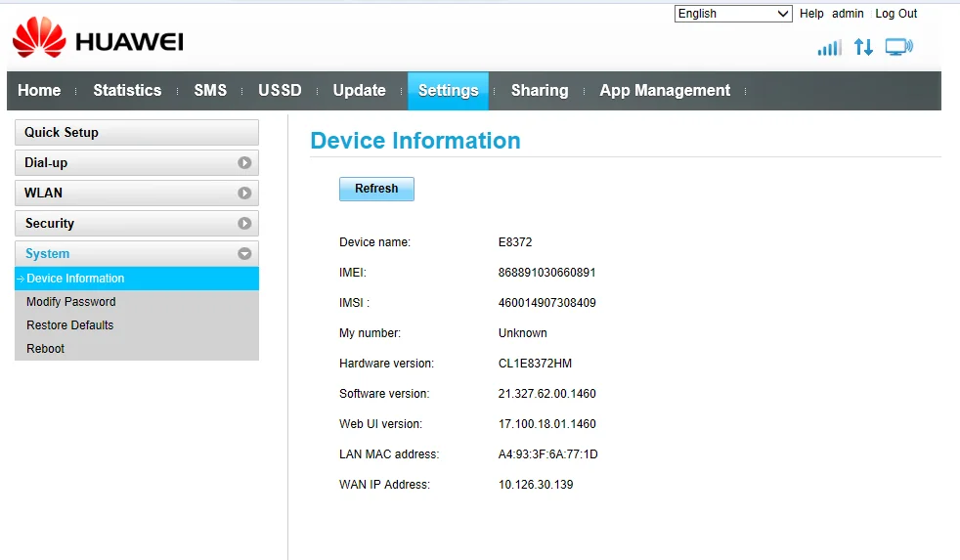
Task: Click software version 21.327.62.00.1460
Action: pos(546,394)
